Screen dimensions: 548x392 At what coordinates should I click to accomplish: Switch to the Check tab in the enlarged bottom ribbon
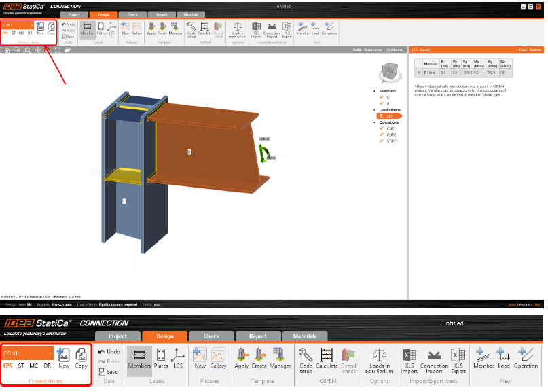pos(211,336)
